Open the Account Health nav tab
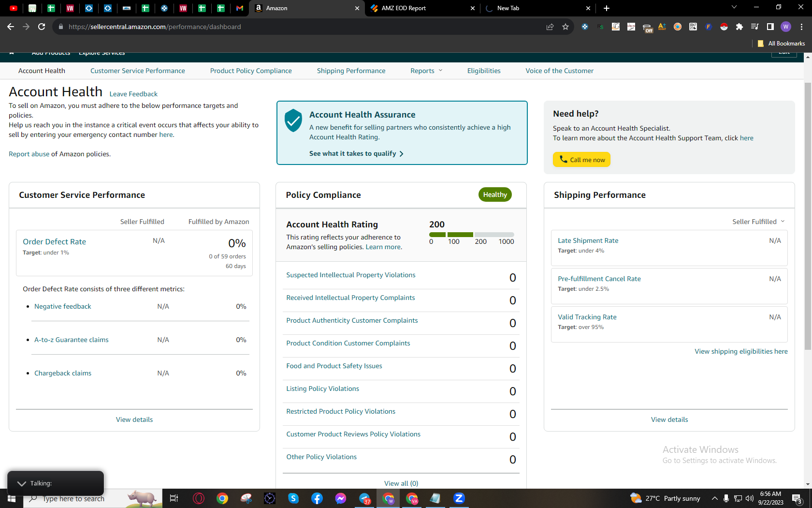Image resolution: width=812 pixels, height=508 pixels. [x=42, y=71]
